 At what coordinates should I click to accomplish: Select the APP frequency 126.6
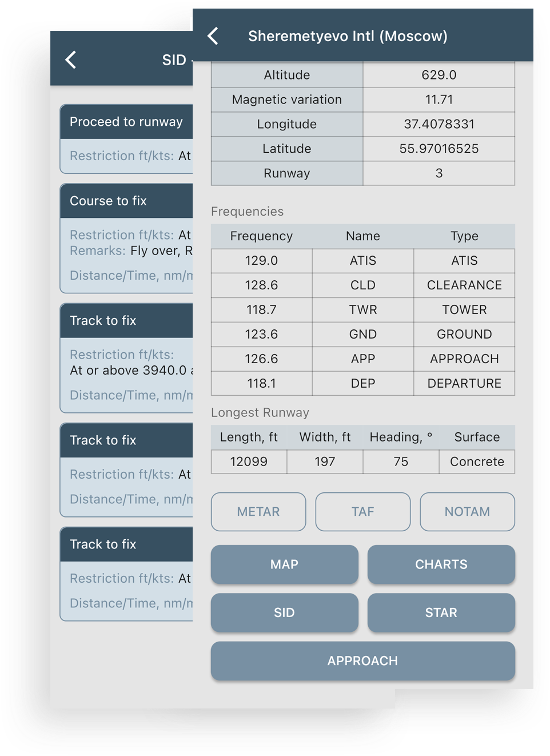pos(262,359)
